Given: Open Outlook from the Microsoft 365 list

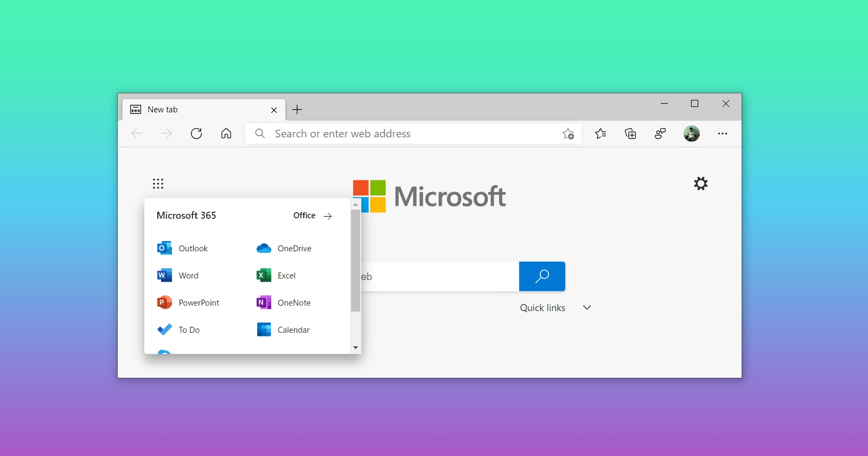Looking at the screenshot, I should click(x=182, y=248).
